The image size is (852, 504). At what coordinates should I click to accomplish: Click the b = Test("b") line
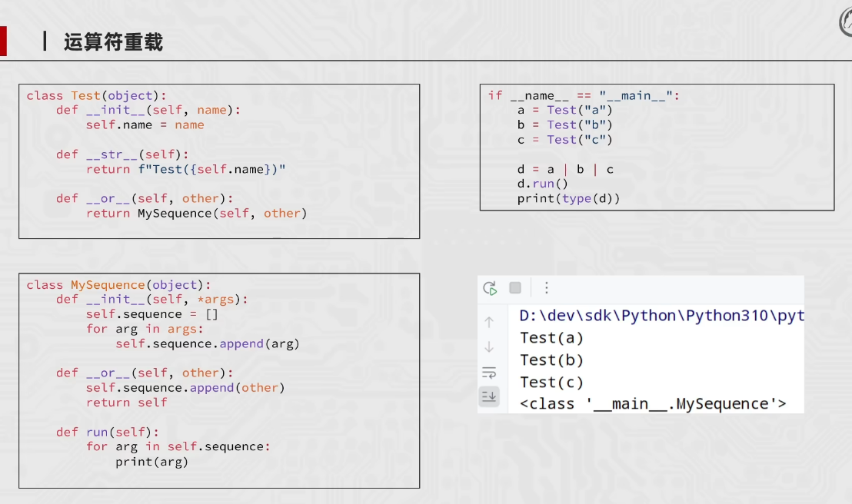pyautogui.click(x=564, y=125)
